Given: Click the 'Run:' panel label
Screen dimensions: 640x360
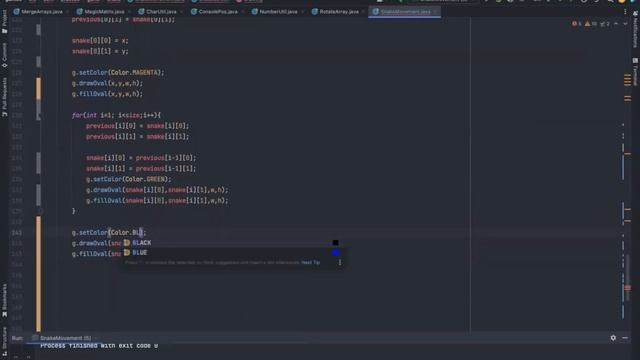Looking at the screenshot, I should pyautogui.click(x=18, y=338).
